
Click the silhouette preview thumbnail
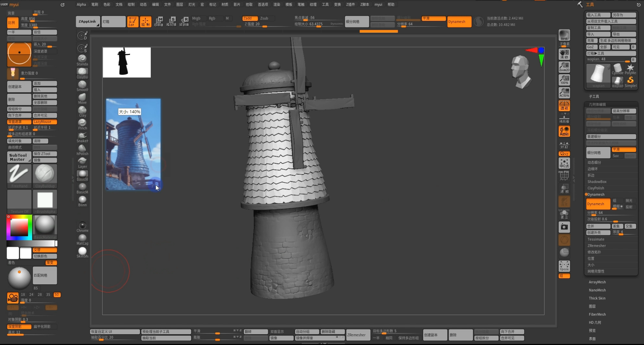tap(126, 62)
